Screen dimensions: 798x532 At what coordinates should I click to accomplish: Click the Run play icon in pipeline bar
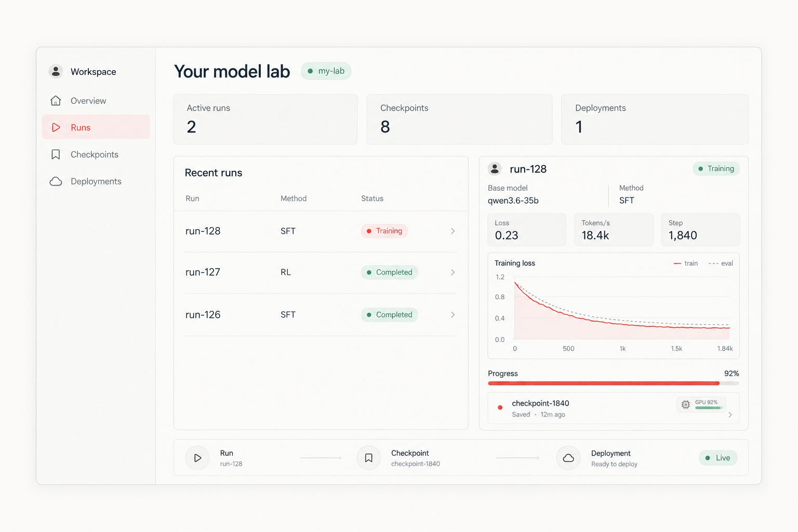point(197,458)
